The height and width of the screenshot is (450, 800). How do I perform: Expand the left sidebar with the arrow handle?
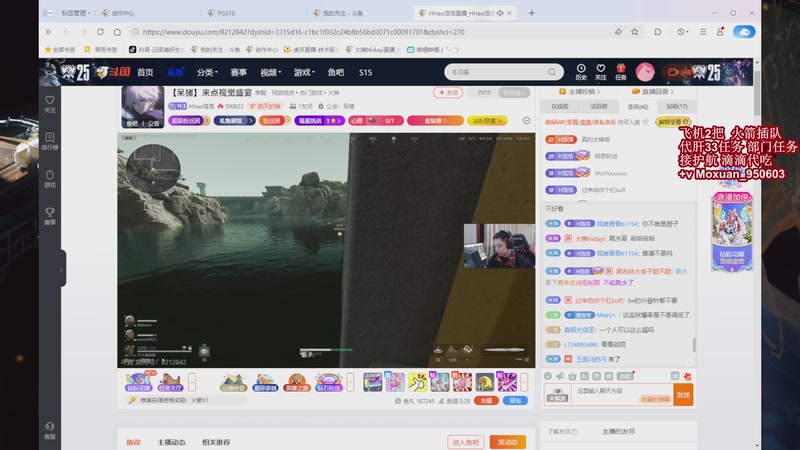pyautogui.click(x=61, y=269)
